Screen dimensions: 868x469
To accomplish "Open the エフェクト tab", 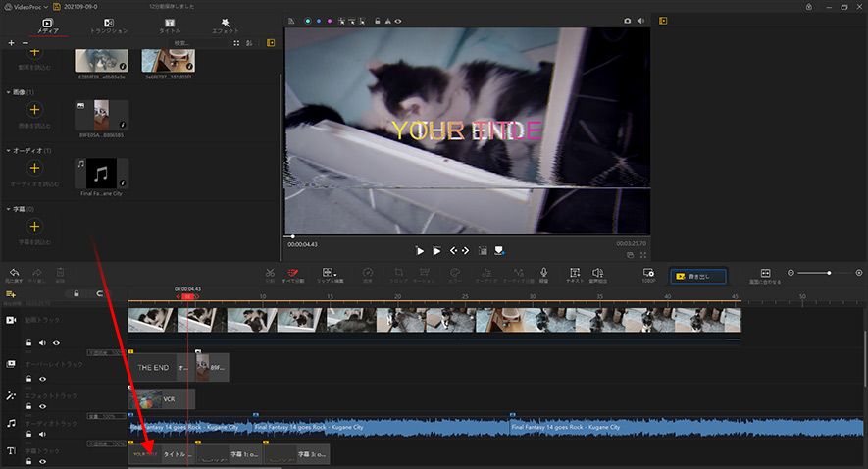I will pyautogui.click(x=226, y=26).
